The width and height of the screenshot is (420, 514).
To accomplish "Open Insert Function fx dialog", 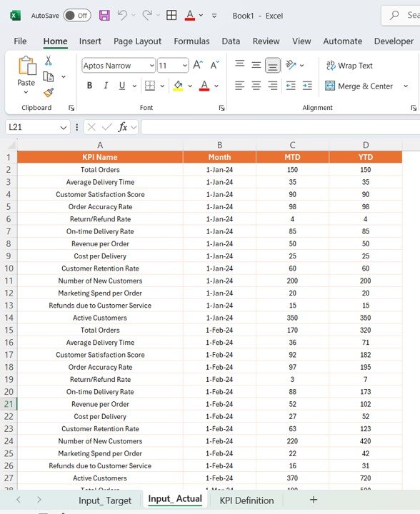I will coord(123,127).
